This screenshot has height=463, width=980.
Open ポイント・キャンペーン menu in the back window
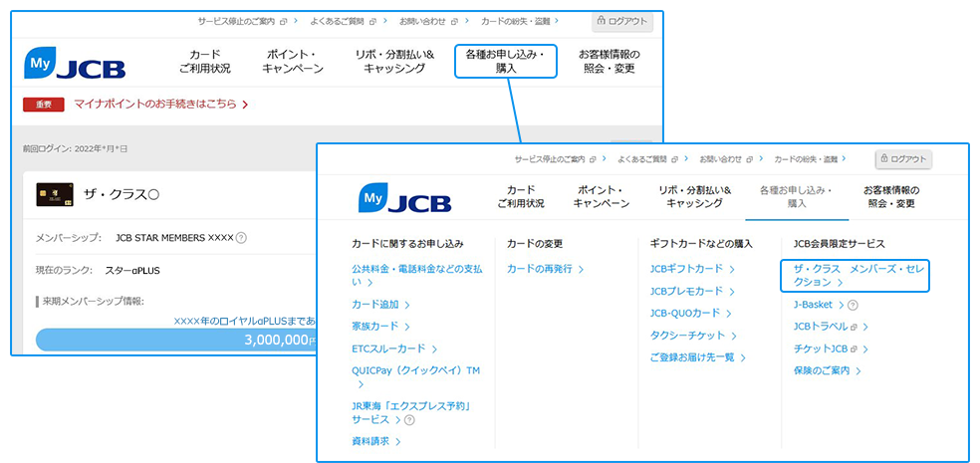[x=293, y=61]
